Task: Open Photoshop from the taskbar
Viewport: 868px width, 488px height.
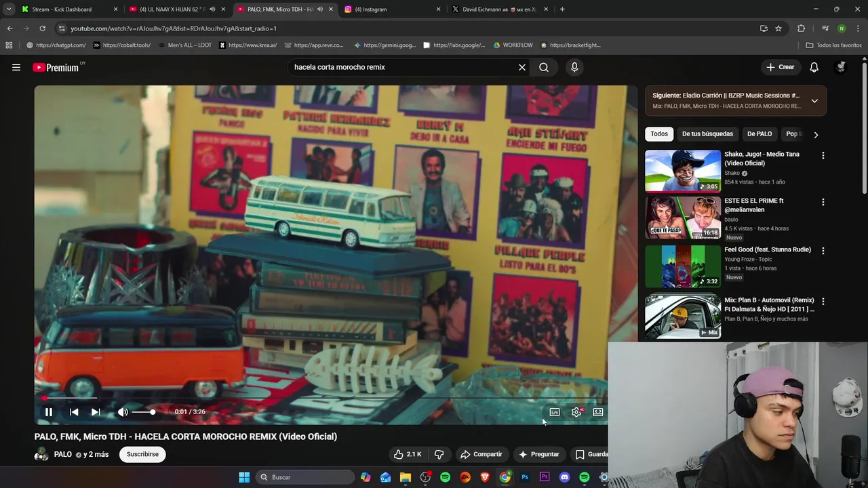Action: pos(525,477)
